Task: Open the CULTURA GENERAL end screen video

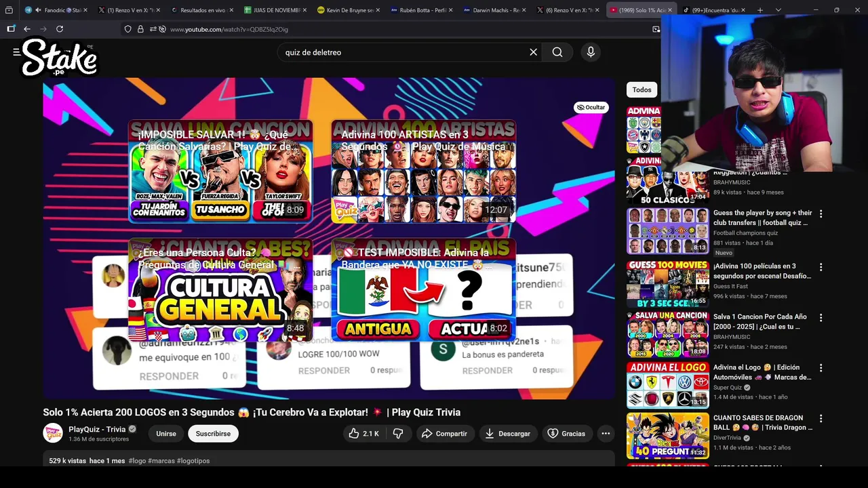Action: (220, 290)
